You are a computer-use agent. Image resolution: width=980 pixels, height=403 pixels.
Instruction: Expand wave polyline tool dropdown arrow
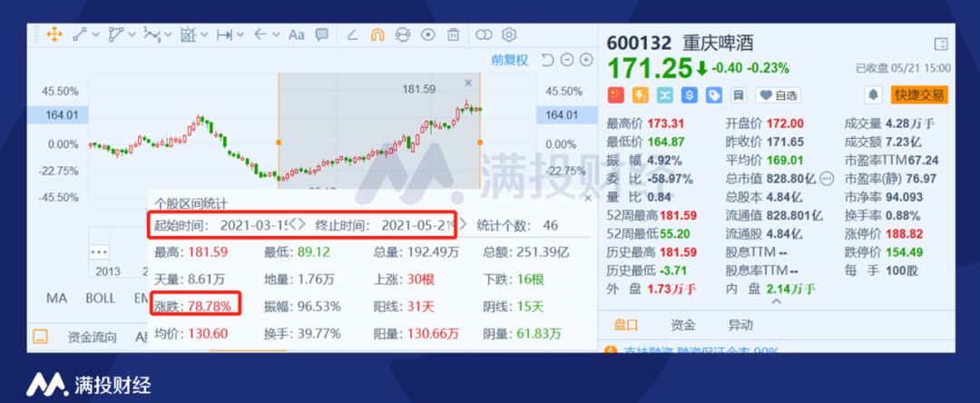coord(168,35)
